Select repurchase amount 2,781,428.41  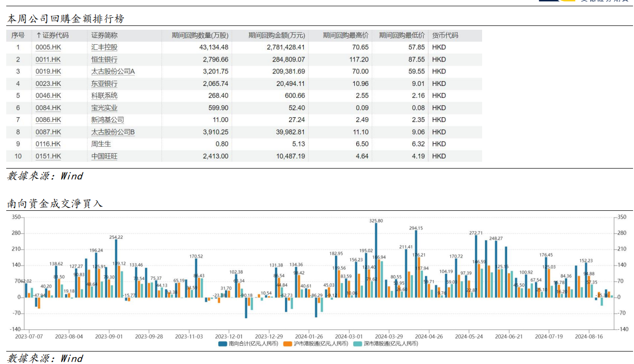pos(286,48)
